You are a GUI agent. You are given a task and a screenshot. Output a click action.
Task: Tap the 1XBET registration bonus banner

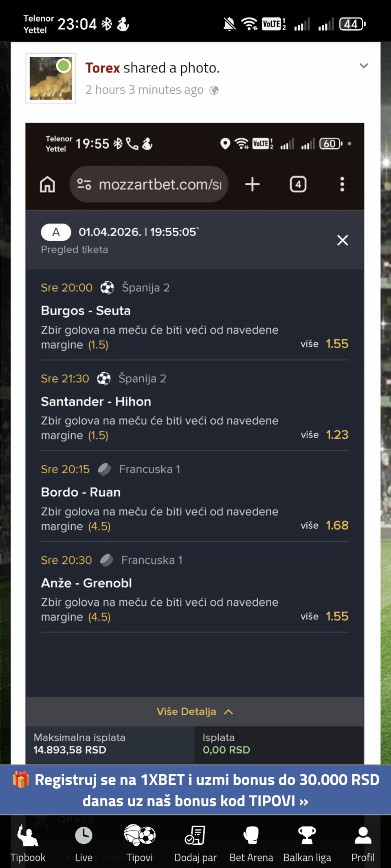tap(195, 790)
